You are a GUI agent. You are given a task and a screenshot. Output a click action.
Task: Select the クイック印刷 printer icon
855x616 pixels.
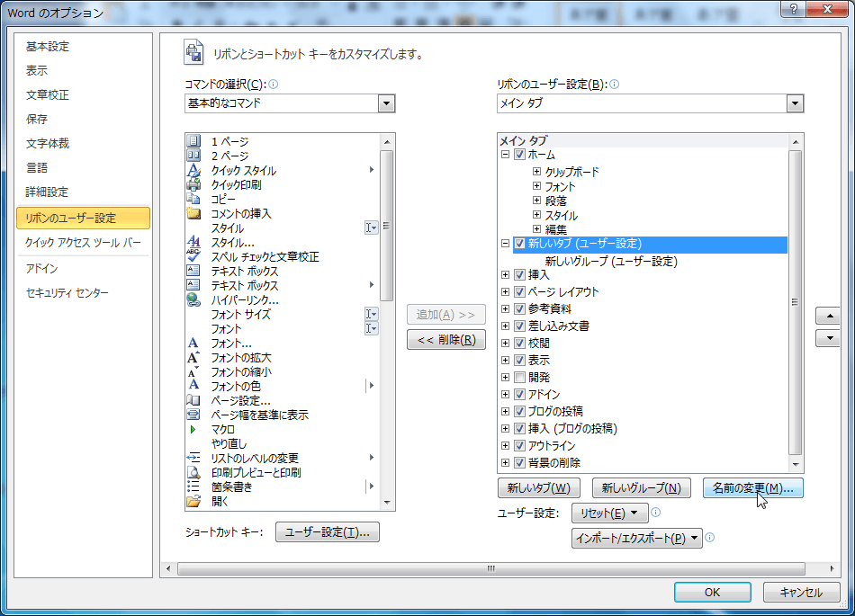pyautogui.click(x=193, y=184)
